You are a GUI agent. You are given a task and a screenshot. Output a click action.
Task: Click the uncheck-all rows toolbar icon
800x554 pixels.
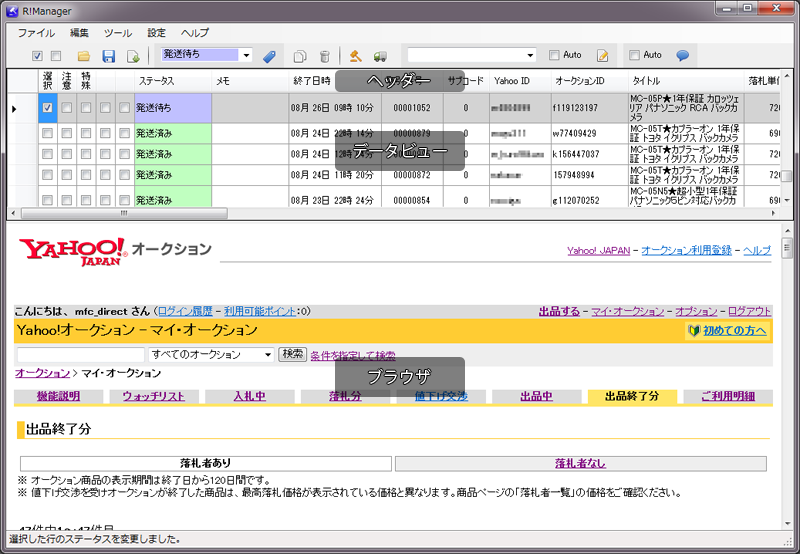point(56,56)
